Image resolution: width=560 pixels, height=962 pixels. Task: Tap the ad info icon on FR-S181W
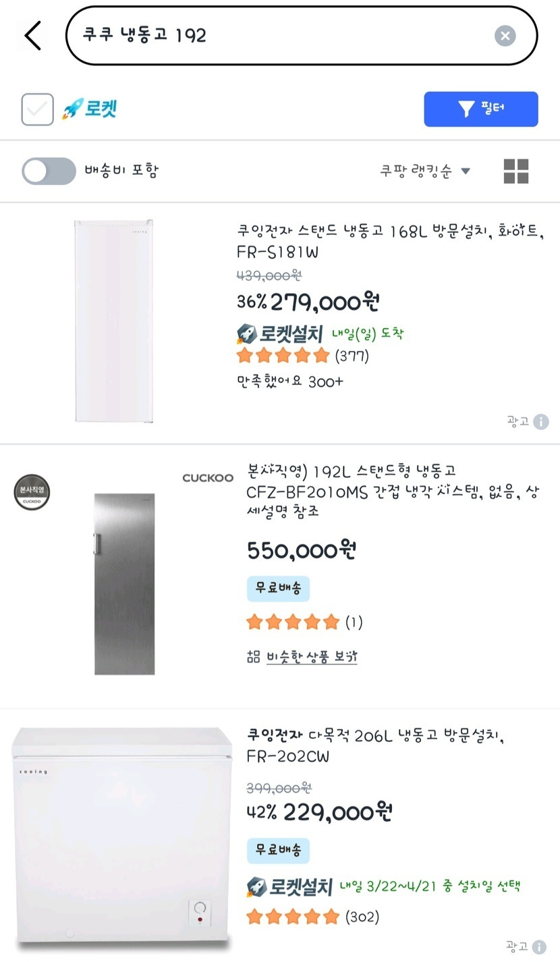coord(541,422)
